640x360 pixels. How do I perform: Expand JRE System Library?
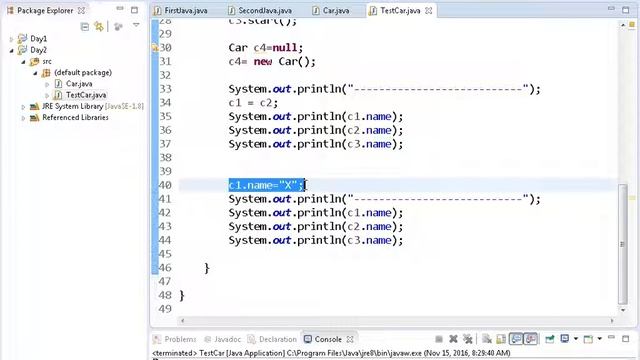click(x=23, y=107)
